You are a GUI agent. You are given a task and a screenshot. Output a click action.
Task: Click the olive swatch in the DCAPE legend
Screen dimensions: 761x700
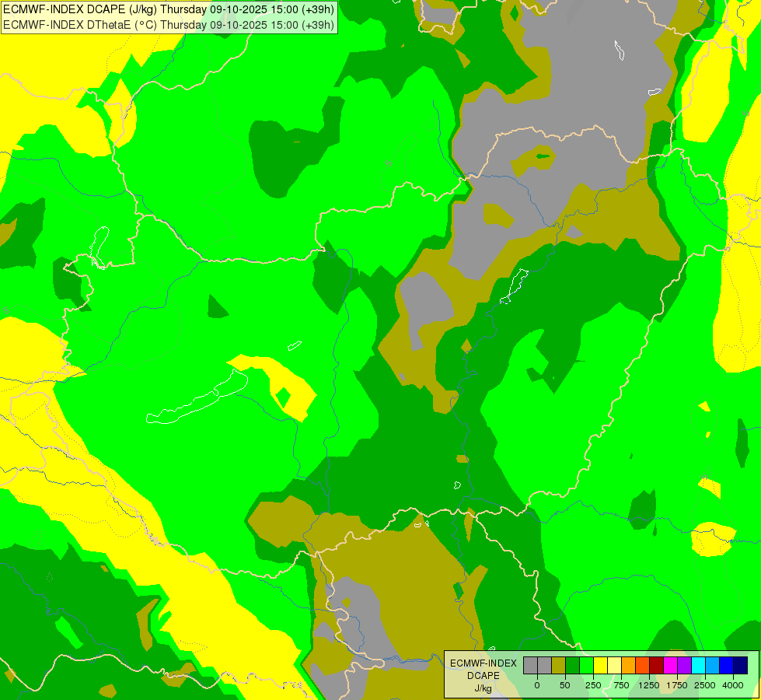point(559,666)
